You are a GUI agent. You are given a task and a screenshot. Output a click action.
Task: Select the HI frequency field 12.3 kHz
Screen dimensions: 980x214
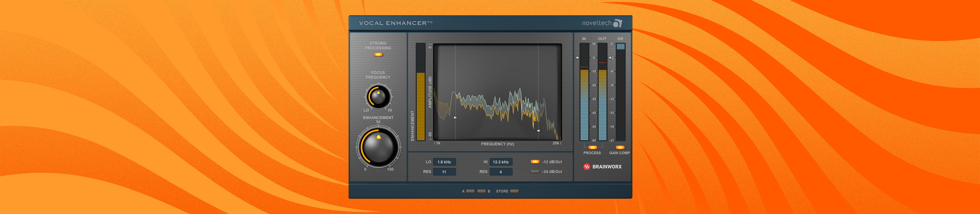(501, 162)
